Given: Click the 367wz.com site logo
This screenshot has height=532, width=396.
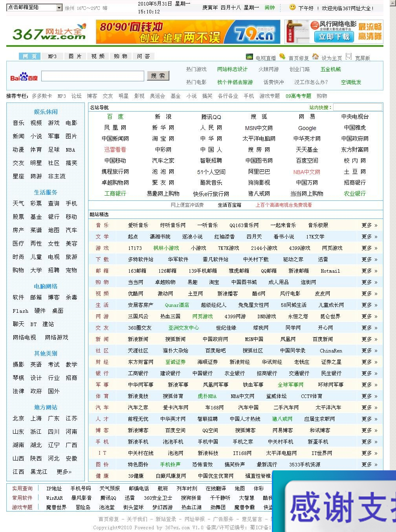Looking at the screenshot, I should tap(49, 31).
